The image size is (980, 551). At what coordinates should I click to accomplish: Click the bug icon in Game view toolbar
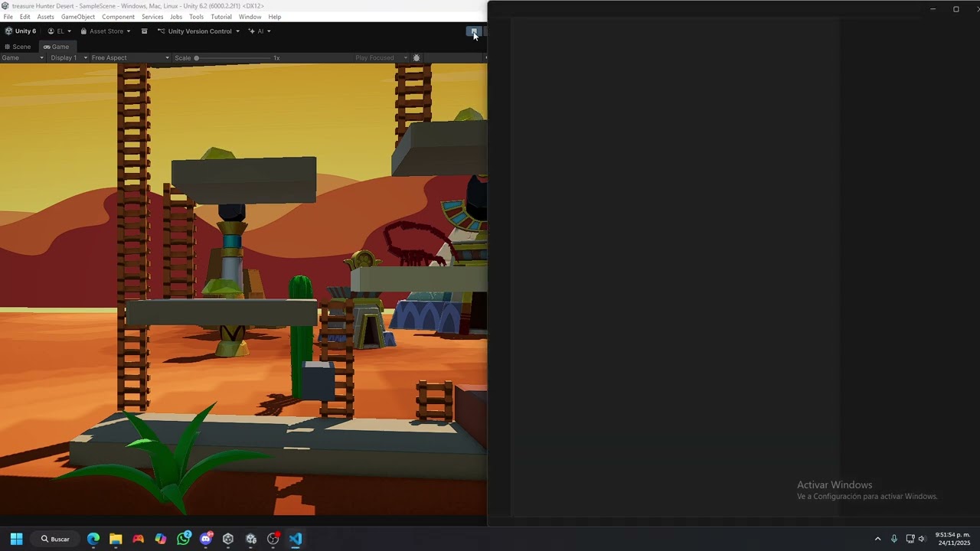click(416, 58)
